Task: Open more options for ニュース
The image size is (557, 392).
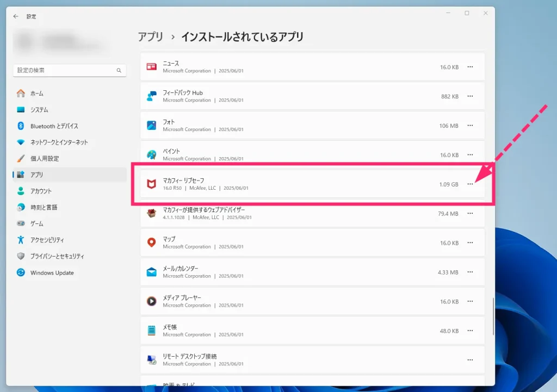Action: (471, 67)
